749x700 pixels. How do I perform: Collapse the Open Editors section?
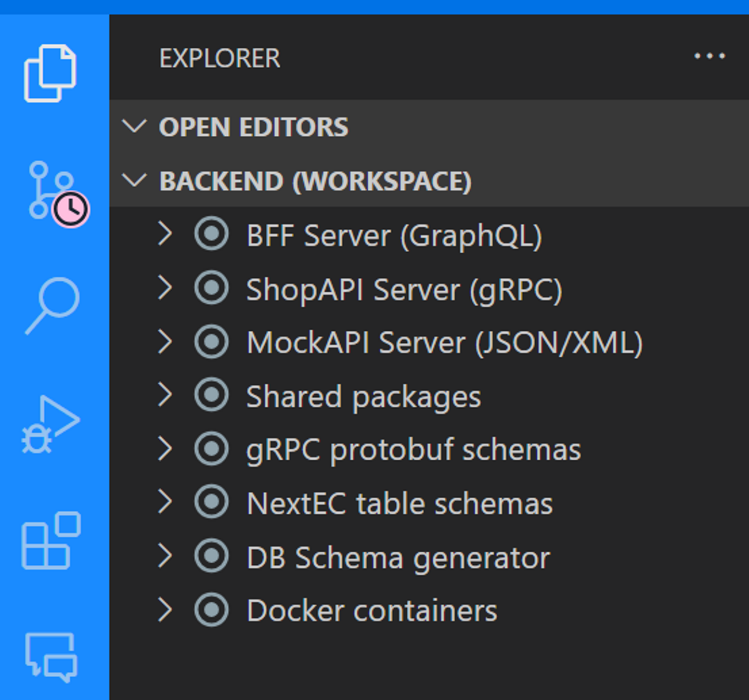pyautogui.click(x=134, y=126)
